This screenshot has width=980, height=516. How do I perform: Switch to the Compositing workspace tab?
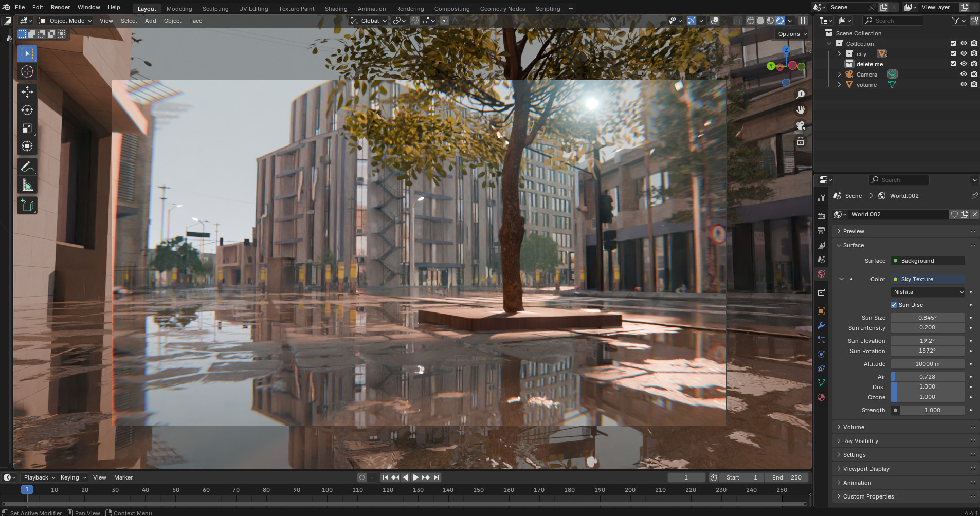tap(452, 9)
